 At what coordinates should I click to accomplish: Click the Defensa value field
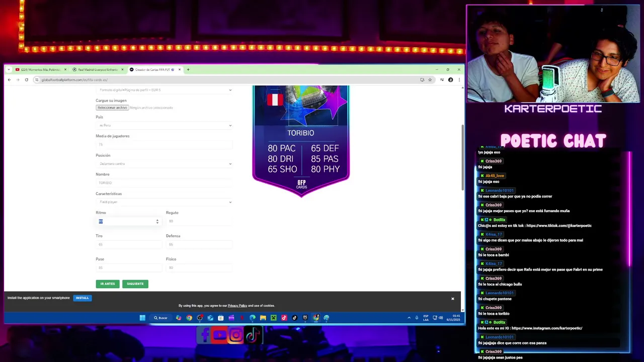[x=199, y=244]
